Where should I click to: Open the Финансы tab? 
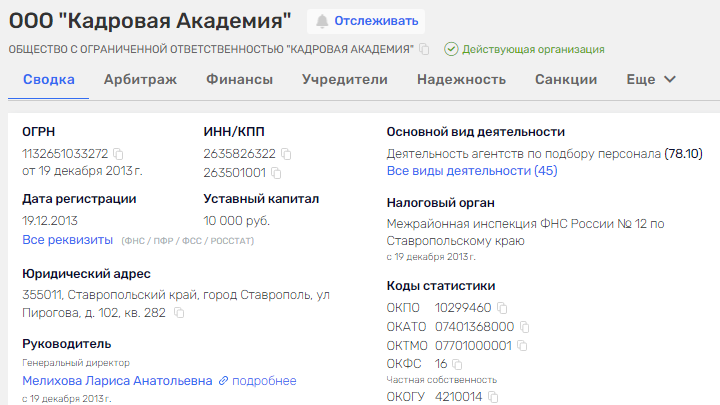click(x=239, y=79)
